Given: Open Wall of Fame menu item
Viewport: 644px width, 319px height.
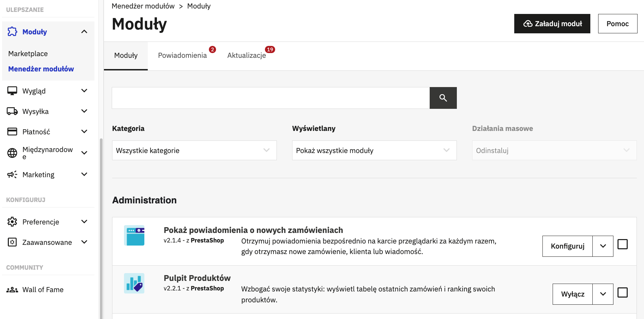Looking at the screenshot, I should click(x=43, y=290).
